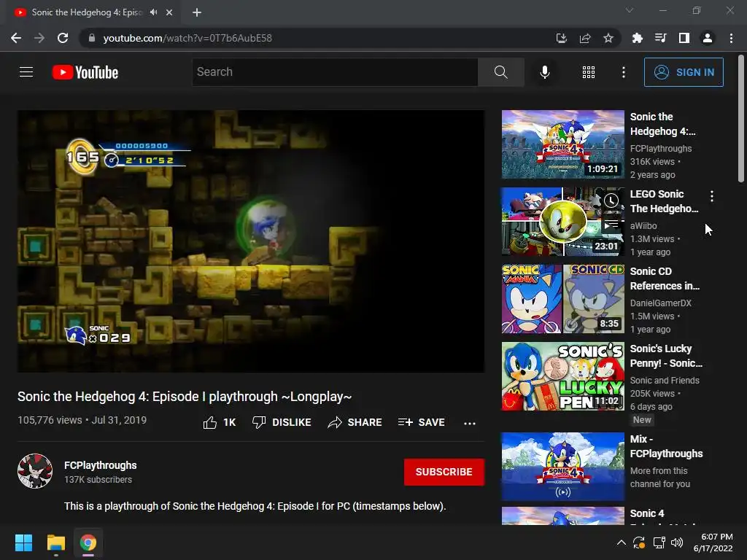Open the YouTube hamburger guide menu
Image resolution: width=747 pixels, height=560 pixels.
pyautogui.click(x=26, y=72)
